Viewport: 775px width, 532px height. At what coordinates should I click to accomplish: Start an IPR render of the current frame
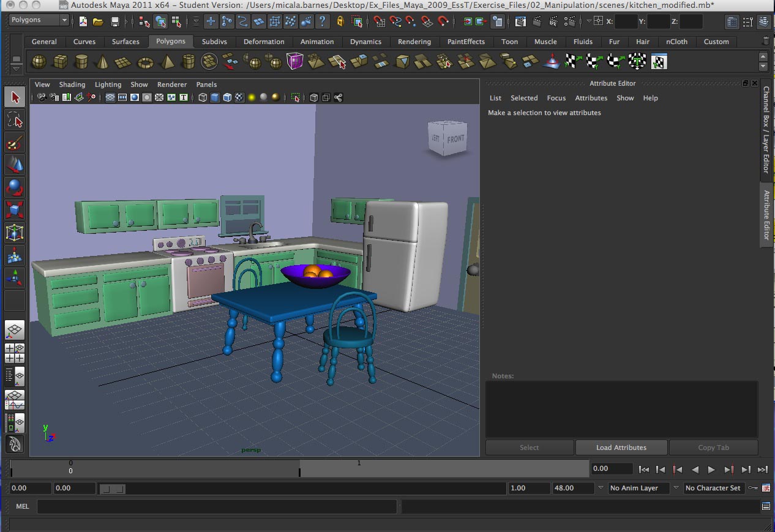552,21
